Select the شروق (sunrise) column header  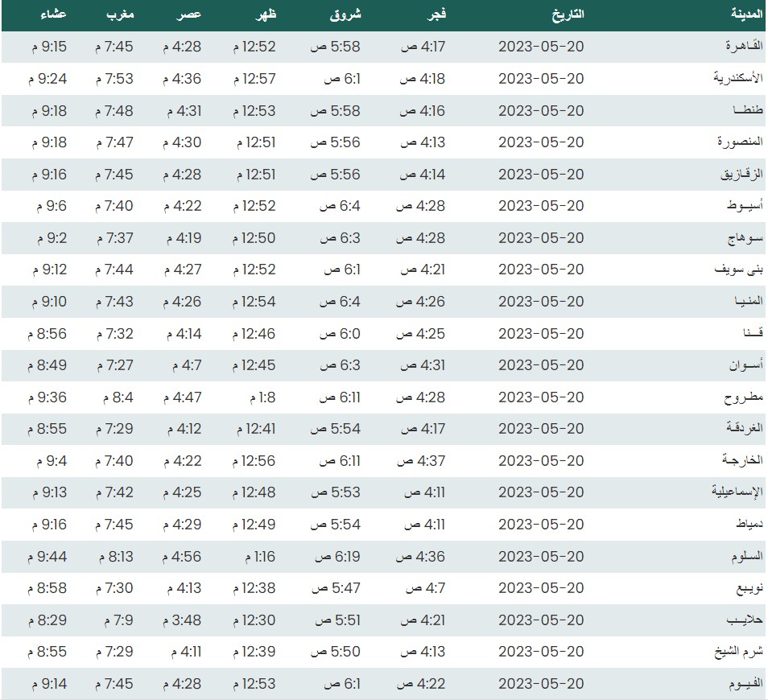[346, 15]
